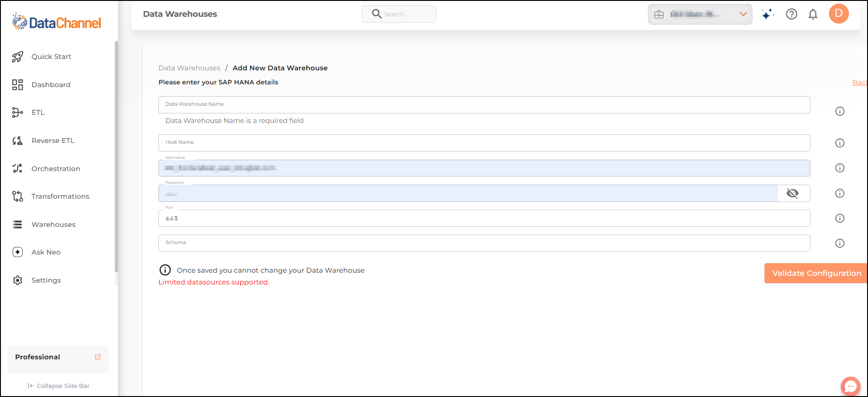Image resolution: width=868 pixels, height=397 pixels.
Task: Open the help question mark icon
Action: tap(791, 14)
